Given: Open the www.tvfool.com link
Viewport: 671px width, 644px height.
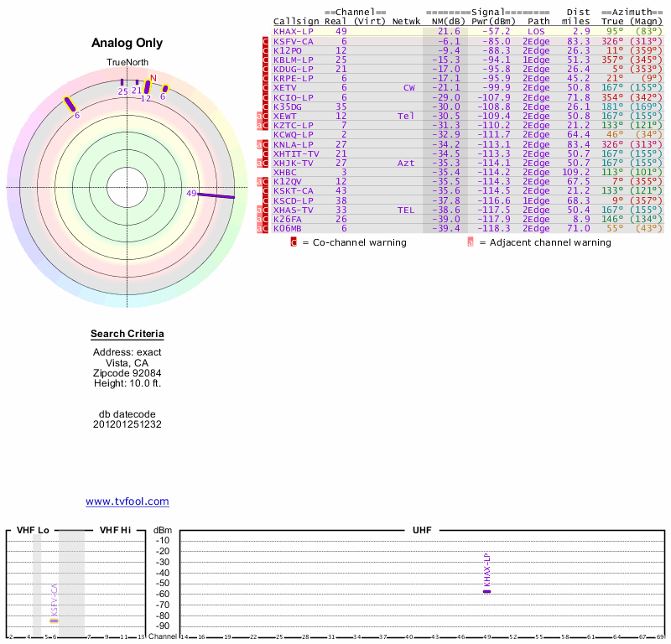Looking at the screenshot, I should coord(127,501).
